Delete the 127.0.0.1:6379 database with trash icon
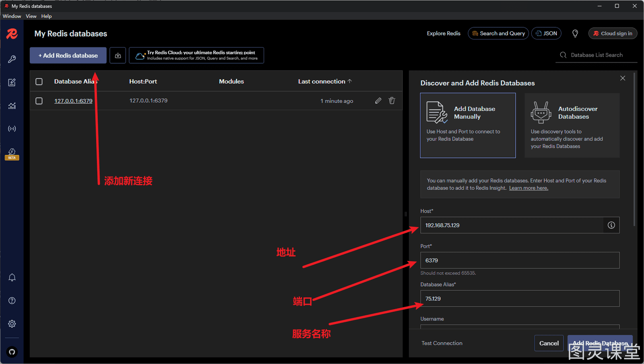Viewport: 644px width, 364px height. [392, 101]
